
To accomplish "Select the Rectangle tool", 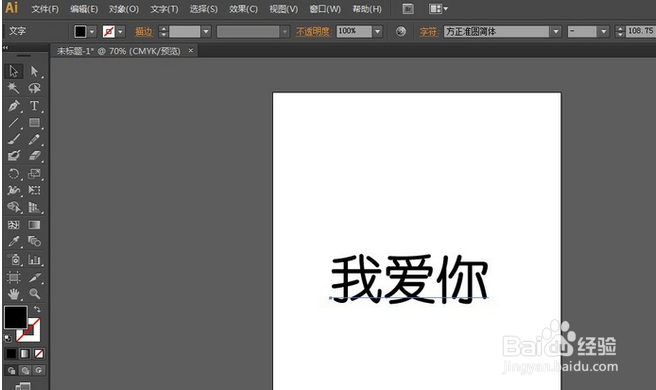I will [34, 123].
